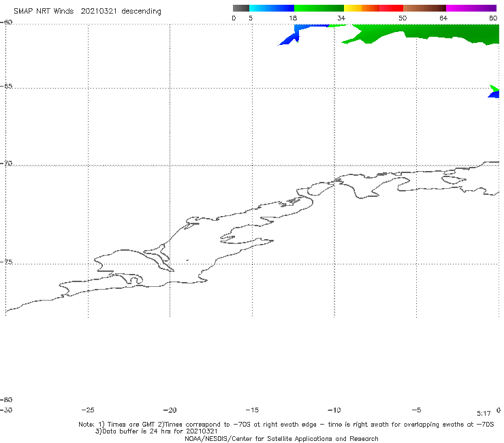Click the small green-blue patch at the right edge

point(494,91)
